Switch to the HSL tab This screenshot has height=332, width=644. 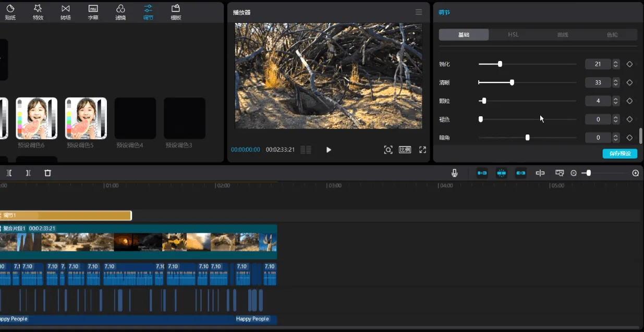click(513, 35)
